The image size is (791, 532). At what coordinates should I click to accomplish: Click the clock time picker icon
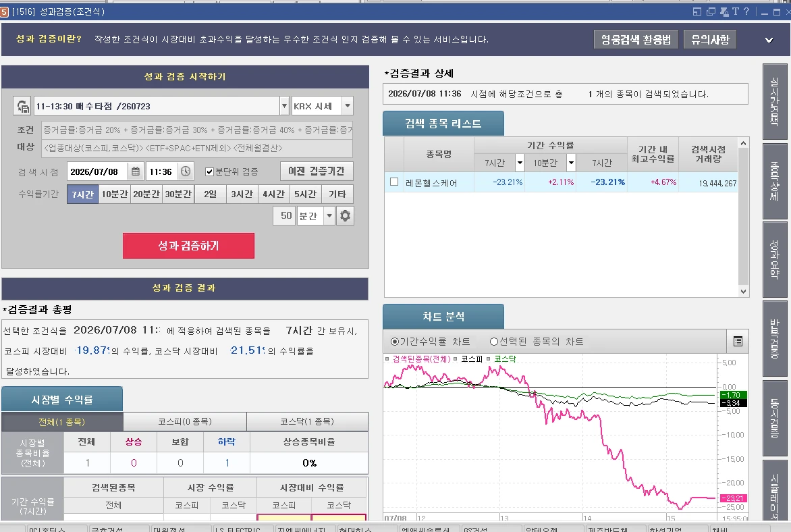click(186, 171)
